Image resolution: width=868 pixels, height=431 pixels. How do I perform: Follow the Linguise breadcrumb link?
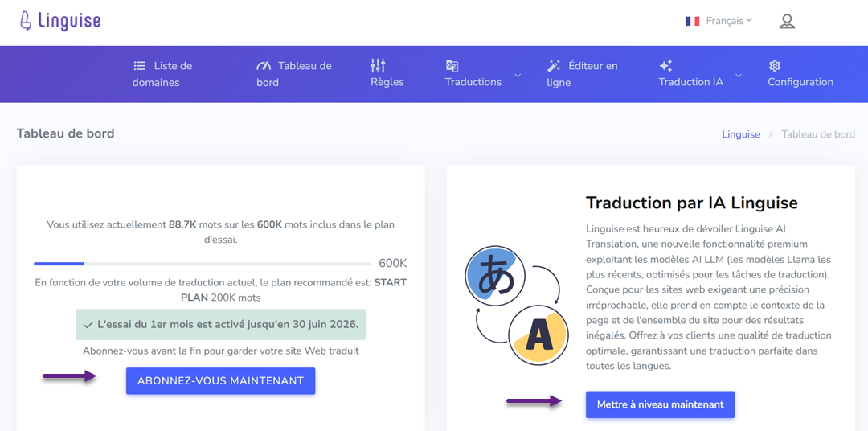(x=741, y=134)
